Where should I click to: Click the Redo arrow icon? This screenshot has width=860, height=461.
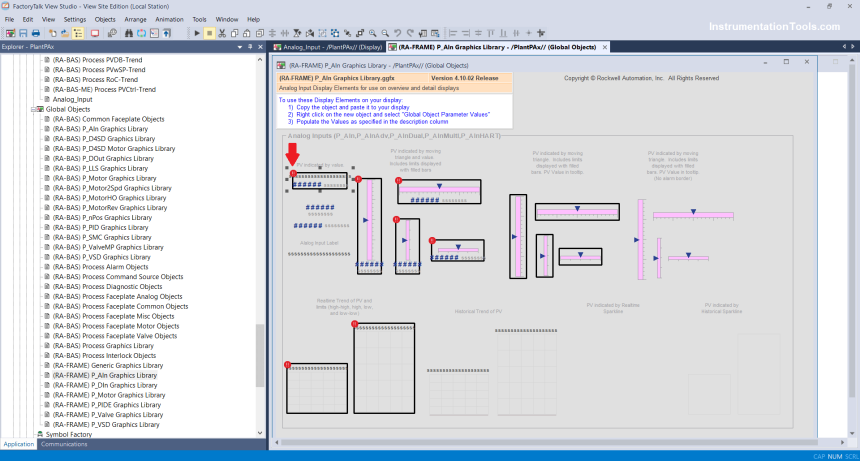410,33
